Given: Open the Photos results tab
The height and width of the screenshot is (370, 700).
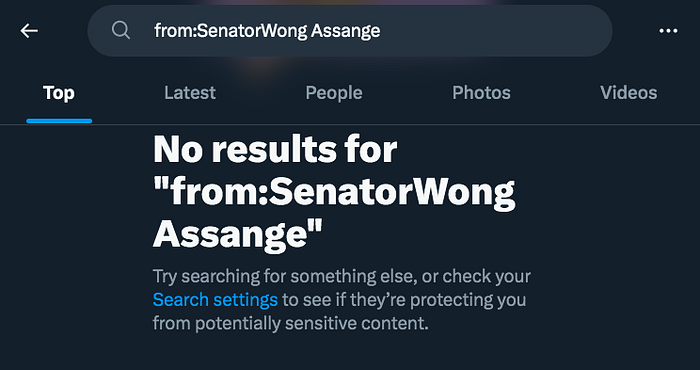Looking at the screenshot, I should tap(481, 93).
